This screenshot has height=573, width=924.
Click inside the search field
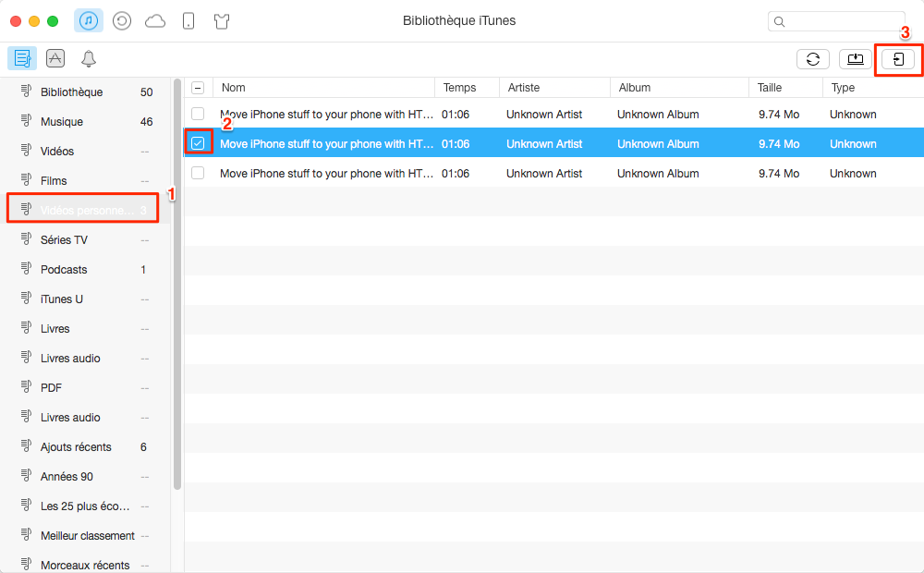click(837, 22)
